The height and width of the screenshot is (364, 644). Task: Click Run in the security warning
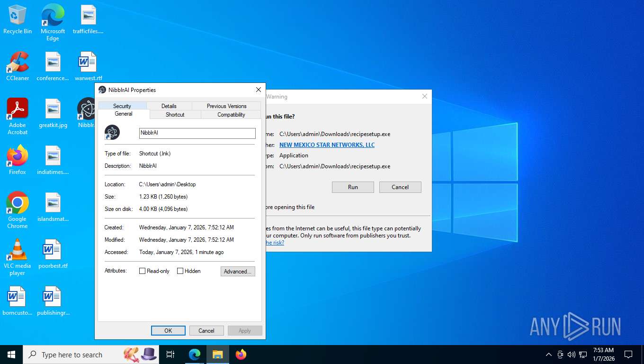click(x=353, y=187)
